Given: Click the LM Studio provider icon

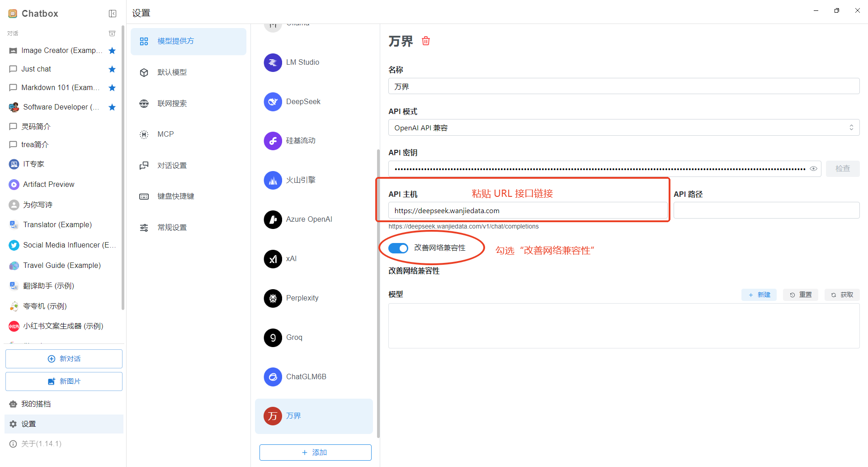Looking at the screenshot, I should click(273, 62).
